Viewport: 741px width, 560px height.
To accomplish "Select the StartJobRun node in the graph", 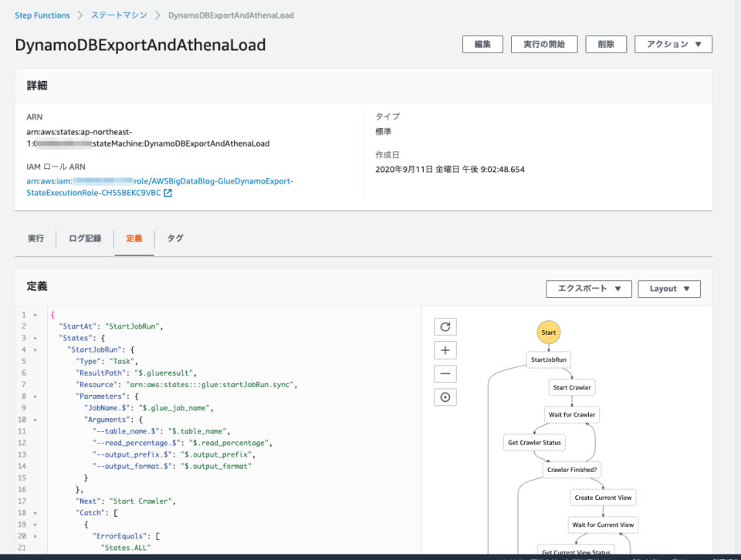I will click(549, 359).
